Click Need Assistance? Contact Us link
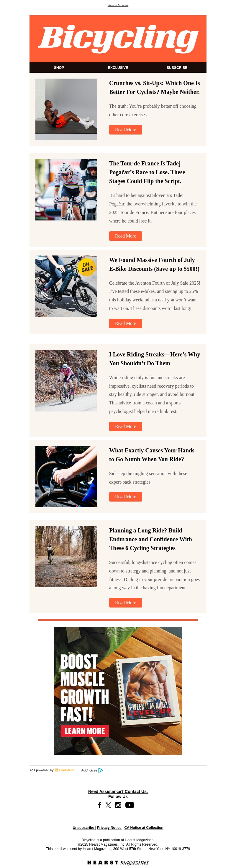 (x=118, y=791)
